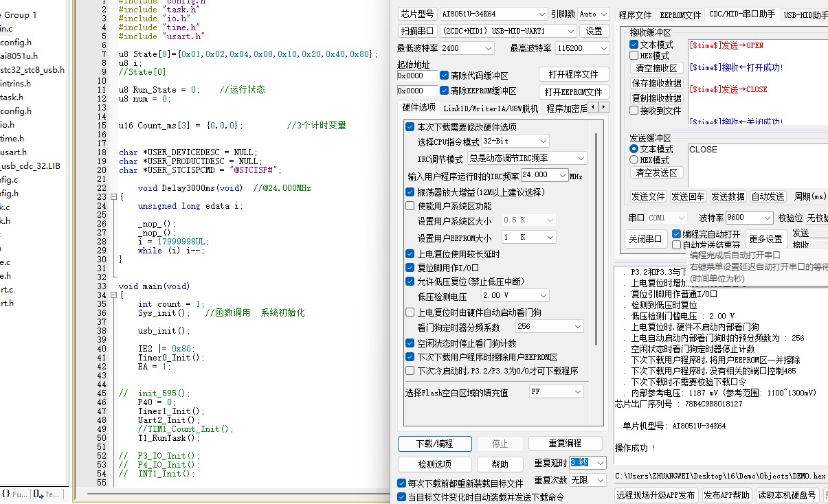Viewport: 828px width, 504px height.
Task: Click code start address 0x0000 field
Action: pyautogui.click(x=416, y=76)
